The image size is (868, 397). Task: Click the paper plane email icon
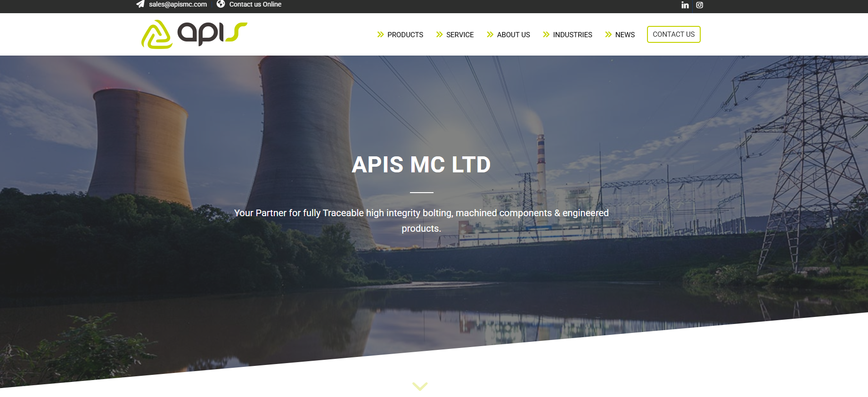point(140,4)
